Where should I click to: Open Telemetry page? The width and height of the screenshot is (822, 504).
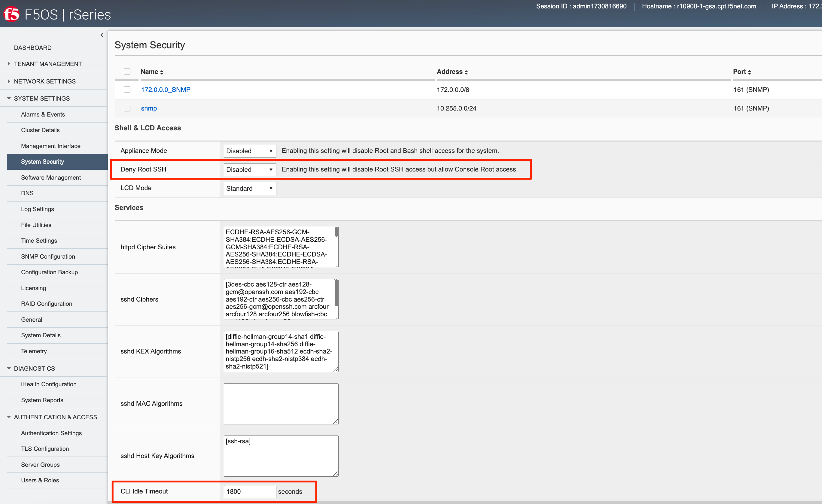coord(34,351)
